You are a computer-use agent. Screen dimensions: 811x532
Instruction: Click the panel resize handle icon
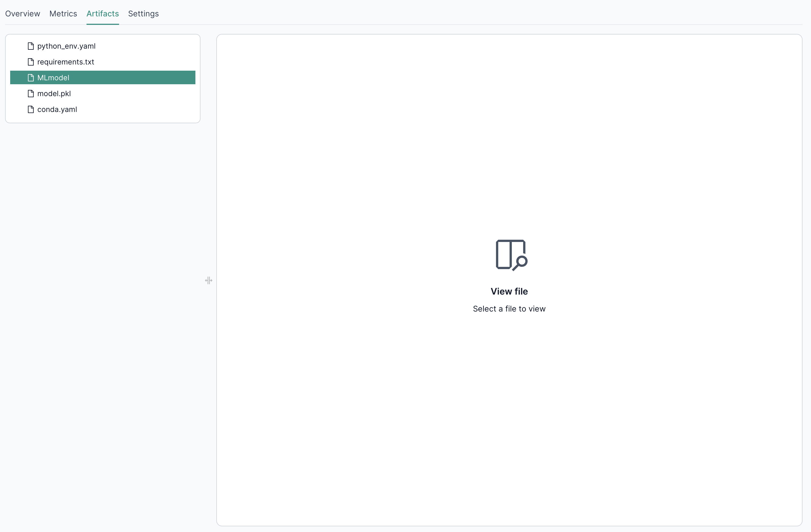pos(208,280)
